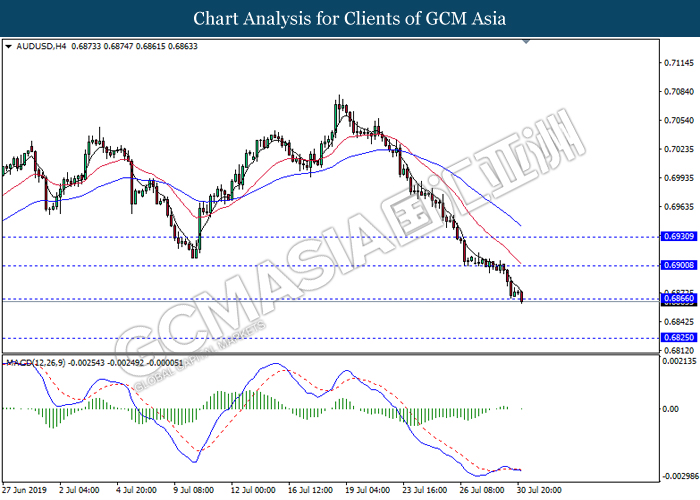Click the 26 Jul 08:00 time label
The image size is (700, 500).
tap(482, 490)
